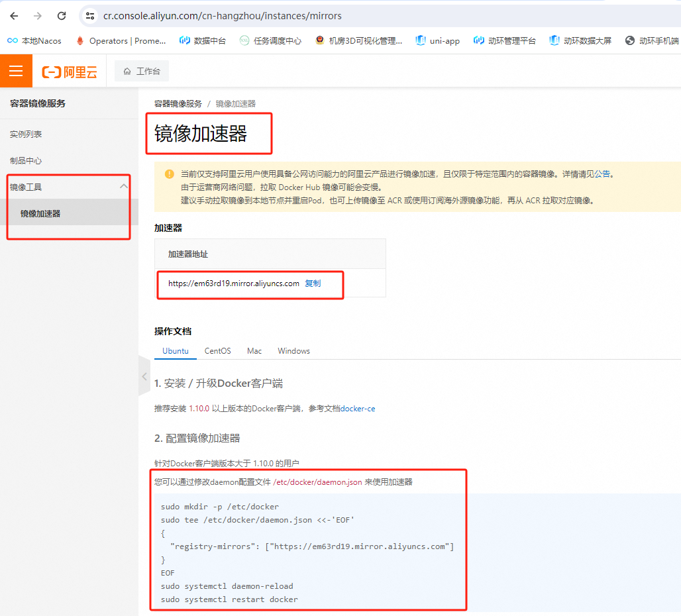Click the registry-mirrors code line
Screen dimensions: 681x616
312,546
